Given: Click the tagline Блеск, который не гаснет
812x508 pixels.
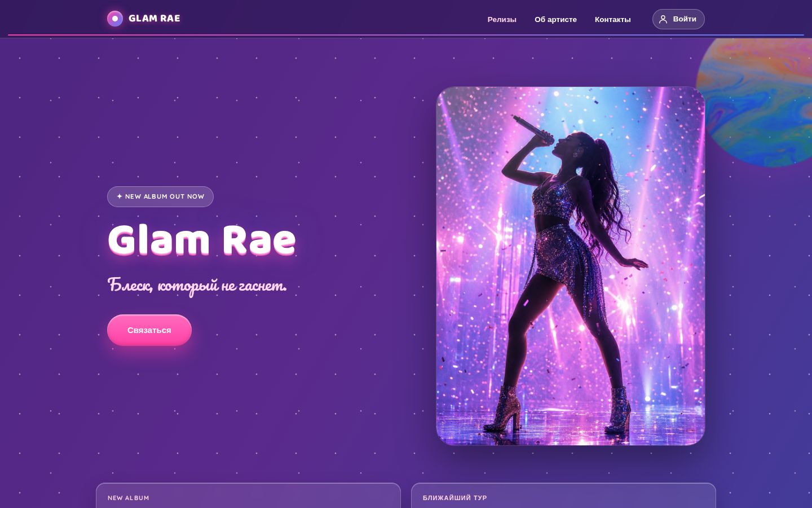Looking at the screenshot, I should pos(197,286).
